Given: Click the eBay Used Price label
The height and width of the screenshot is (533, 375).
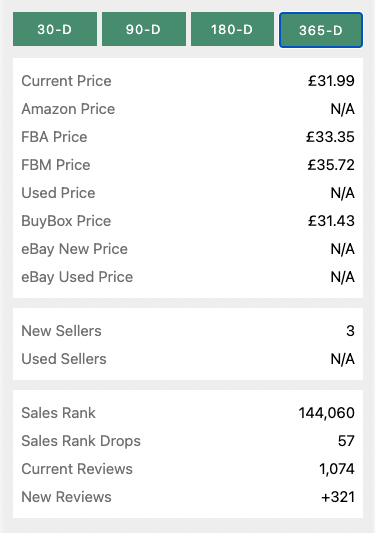Looking at the screenshot, I should [77, 277].
